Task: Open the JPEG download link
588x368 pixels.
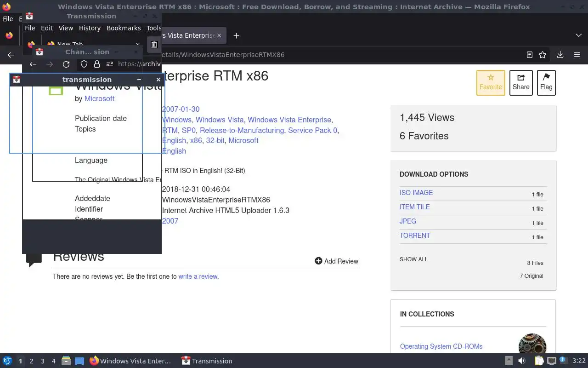Action: tap(408, 221)
